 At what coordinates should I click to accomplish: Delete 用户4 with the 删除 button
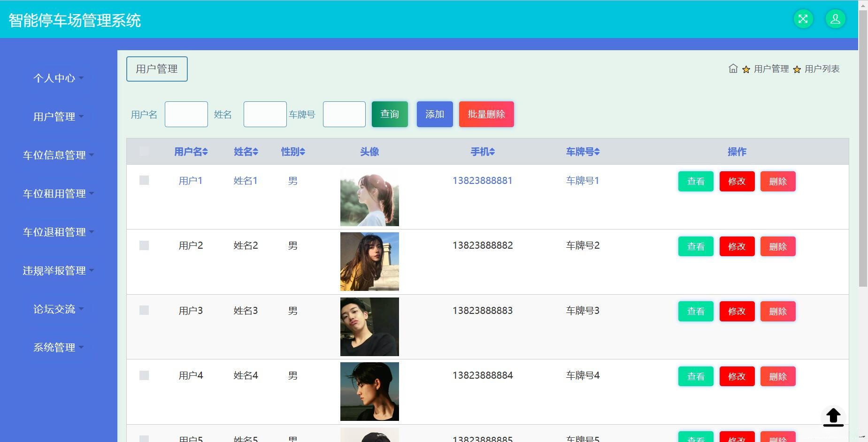(x=778, y=376)
